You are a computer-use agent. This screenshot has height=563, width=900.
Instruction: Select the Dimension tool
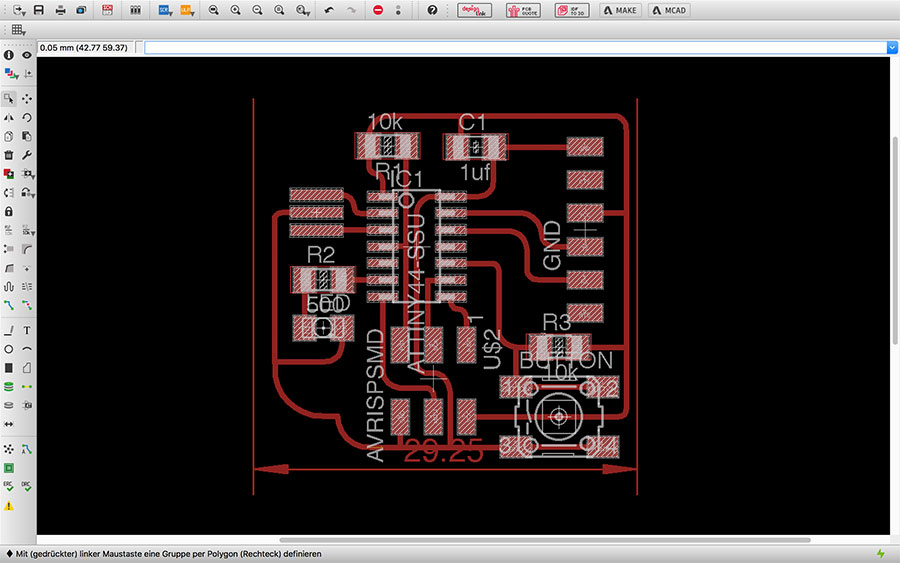coord(9,424)
